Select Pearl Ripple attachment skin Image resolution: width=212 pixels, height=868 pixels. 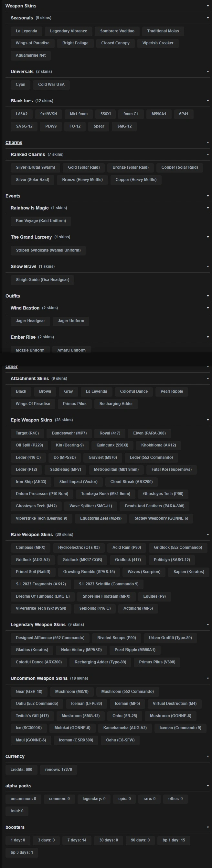[x=172, y=391]
